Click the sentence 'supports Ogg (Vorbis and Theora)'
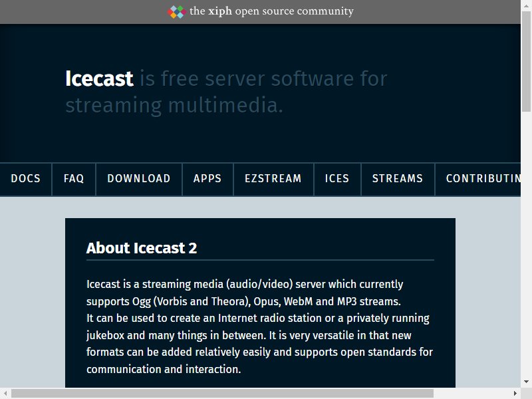This screenshot has width=532, height=399. click(169, 302)
